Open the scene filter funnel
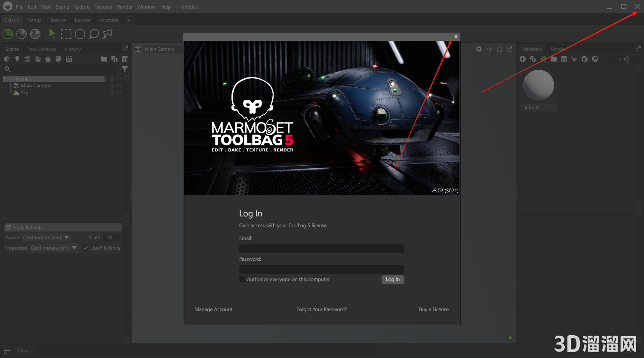 pyautogui.click(x=125, y=69)
